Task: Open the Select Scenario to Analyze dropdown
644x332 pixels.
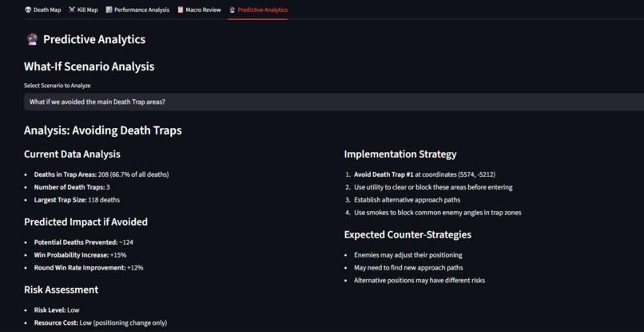Action: click(x=334, y=102)
